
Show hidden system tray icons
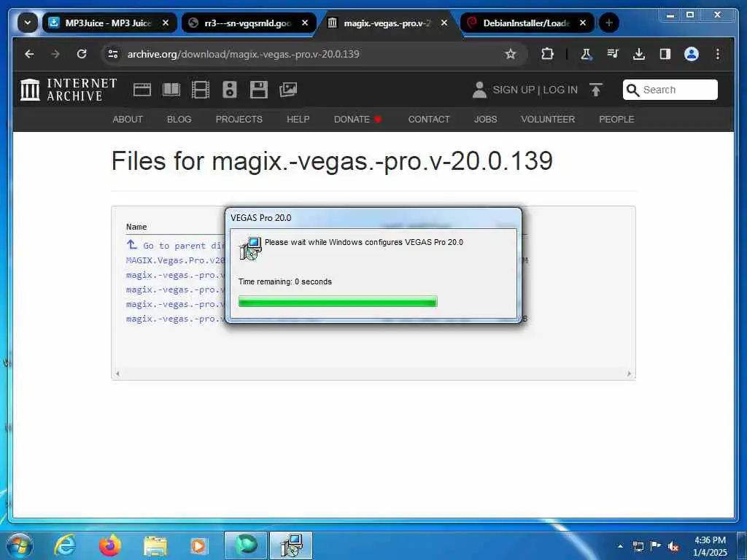pyautogui.click(x=620, y=546)
